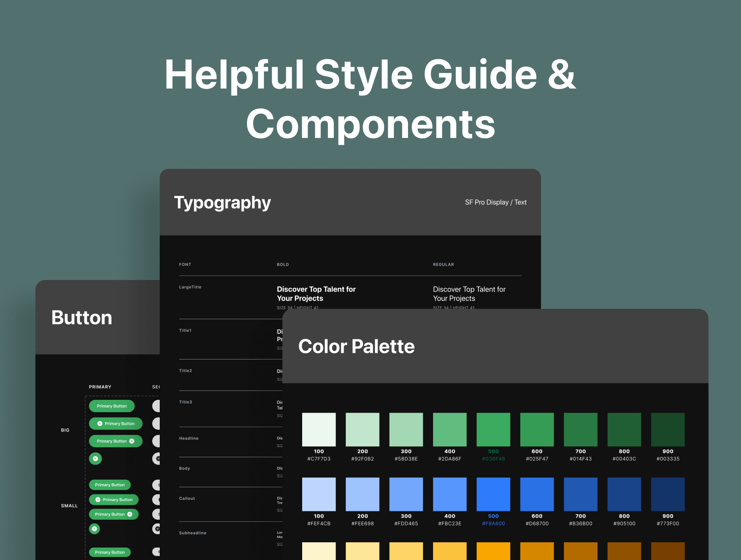
Task: Click small Primary Button with leading x icon
Action: point(114,499)
